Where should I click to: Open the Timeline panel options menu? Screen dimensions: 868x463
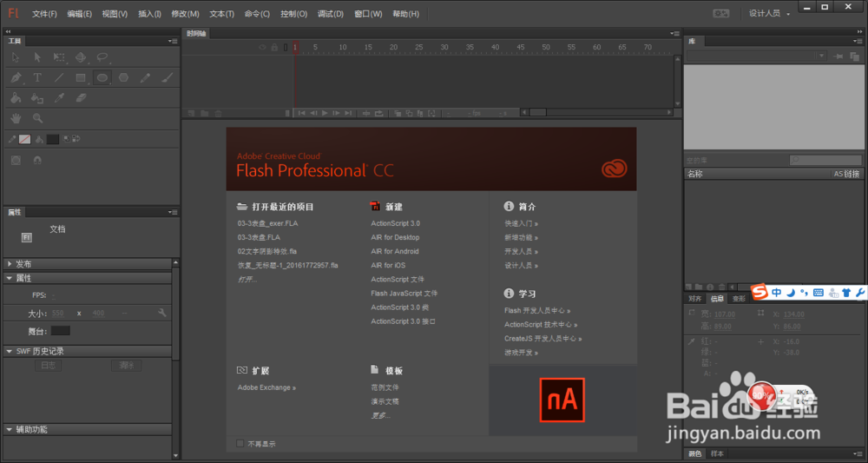pos(674,34)
